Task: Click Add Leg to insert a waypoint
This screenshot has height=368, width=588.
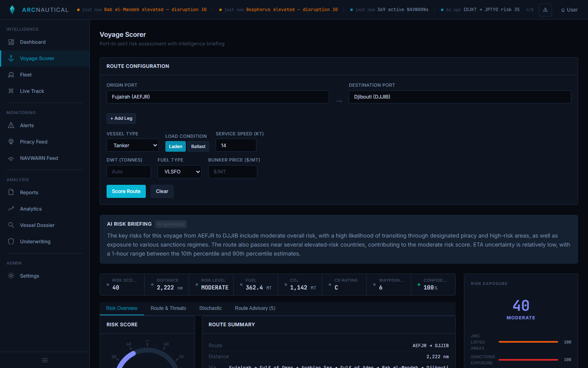Action: [x=121, y=118]
